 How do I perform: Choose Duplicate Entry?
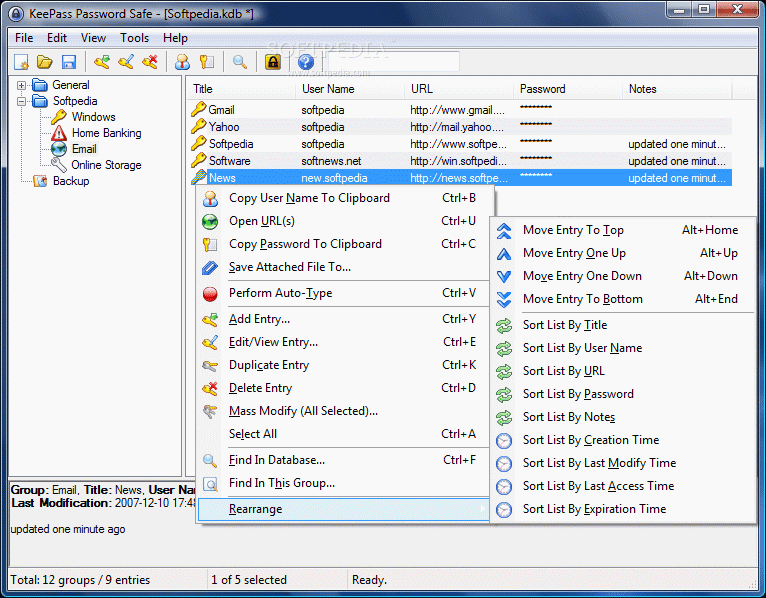[344, 365]
